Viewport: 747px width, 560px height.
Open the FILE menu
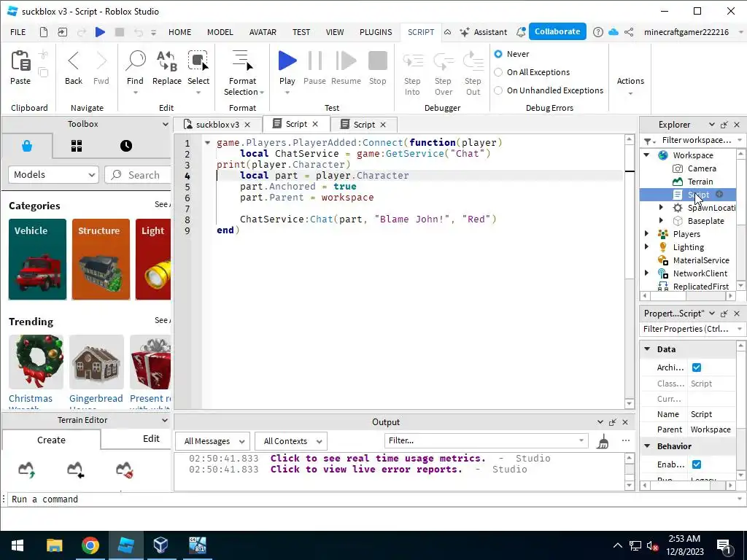click(18, 32)
